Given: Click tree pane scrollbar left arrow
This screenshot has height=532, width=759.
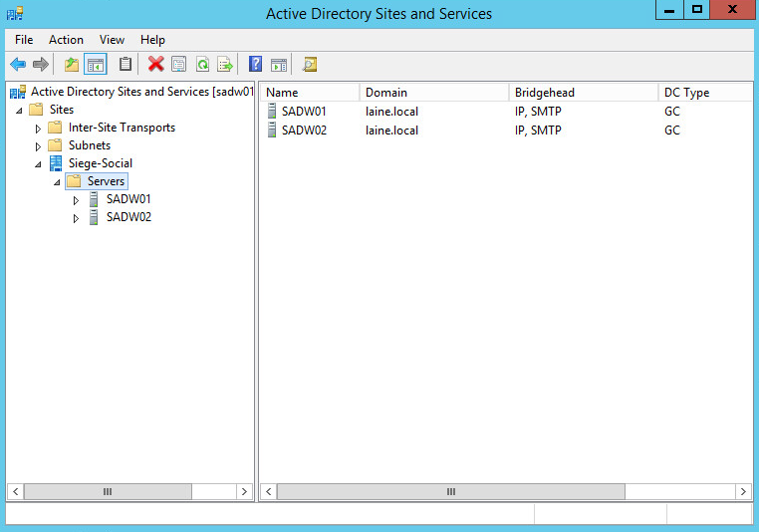Looking at the screenshot, I should tap(16, 492).
